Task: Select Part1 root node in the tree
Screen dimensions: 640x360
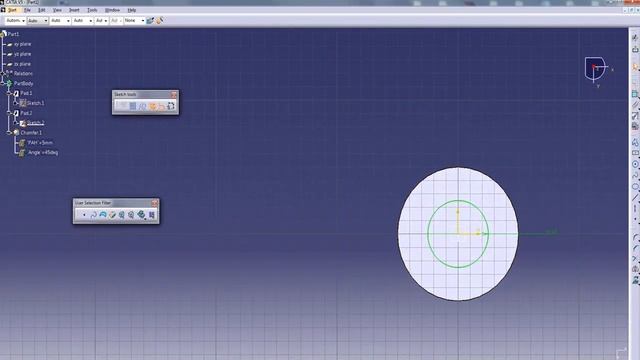Action: (x=13, y=34)
